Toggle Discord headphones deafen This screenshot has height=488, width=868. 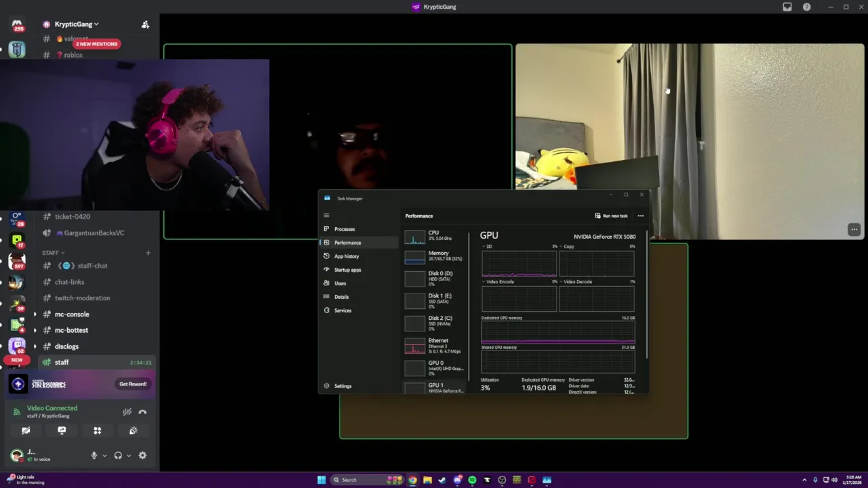pyautogui.click(x=118, y=455)
